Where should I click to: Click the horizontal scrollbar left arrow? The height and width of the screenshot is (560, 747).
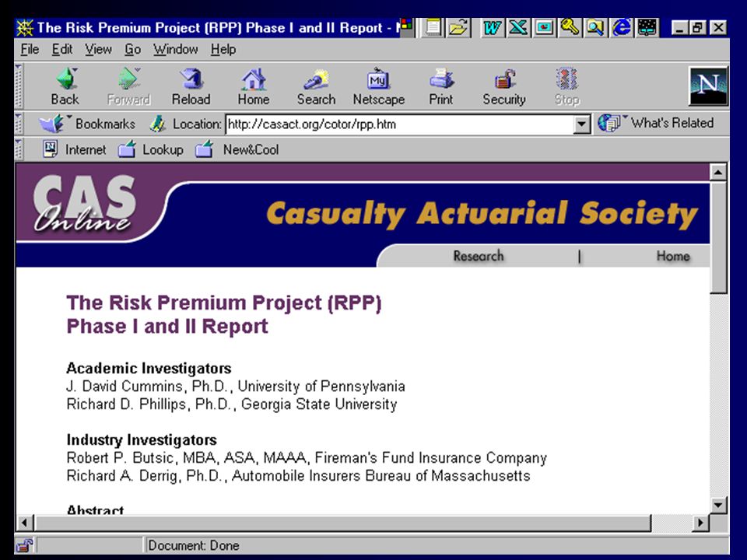pyautogui.click(x=25, y=523)
